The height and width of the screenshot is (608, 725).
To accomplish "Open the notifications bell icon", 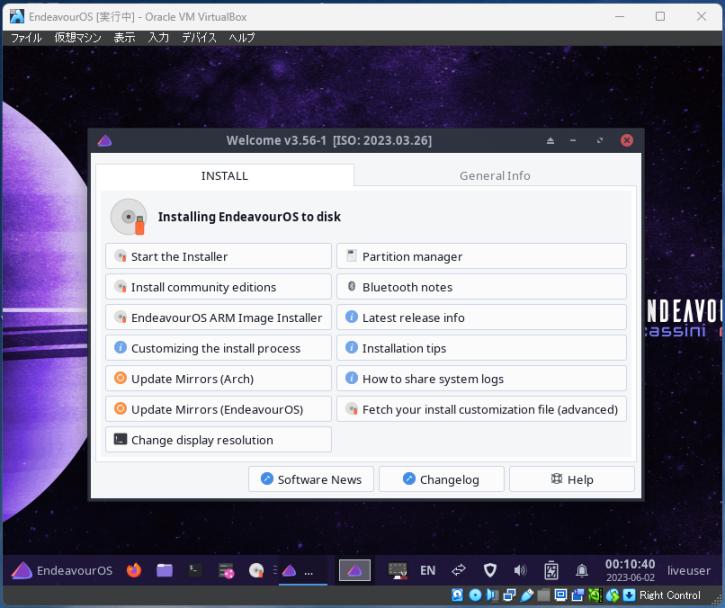I will (582, 571).
